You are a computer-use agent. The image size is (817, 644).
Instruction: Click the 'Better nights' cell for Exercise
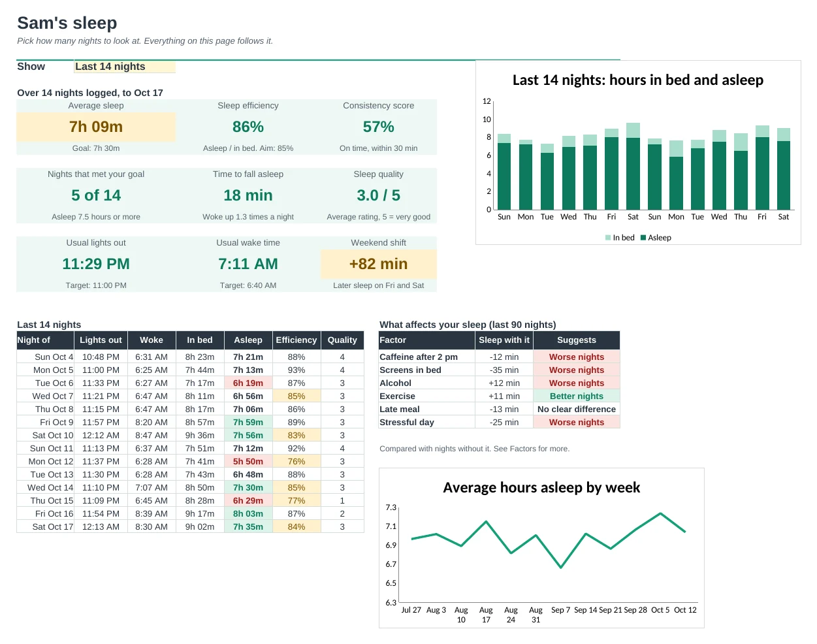click(x=577, y=396)
